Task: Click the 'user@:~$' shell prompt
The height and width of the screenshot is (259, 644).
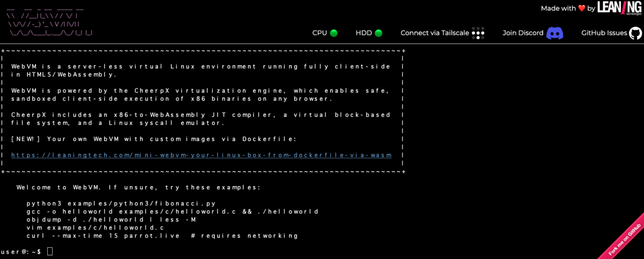Action: coord(20,251)
